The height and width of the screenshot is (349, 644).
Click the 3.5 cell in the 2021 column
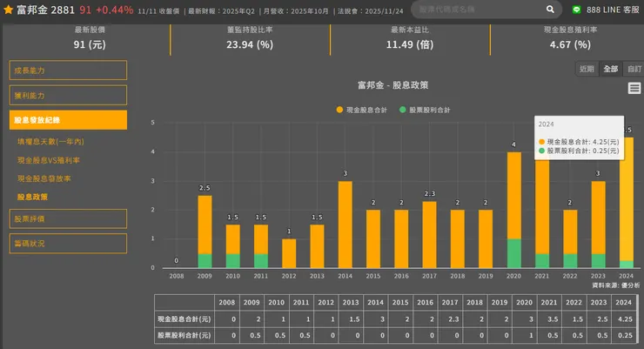tap(549, 319)
